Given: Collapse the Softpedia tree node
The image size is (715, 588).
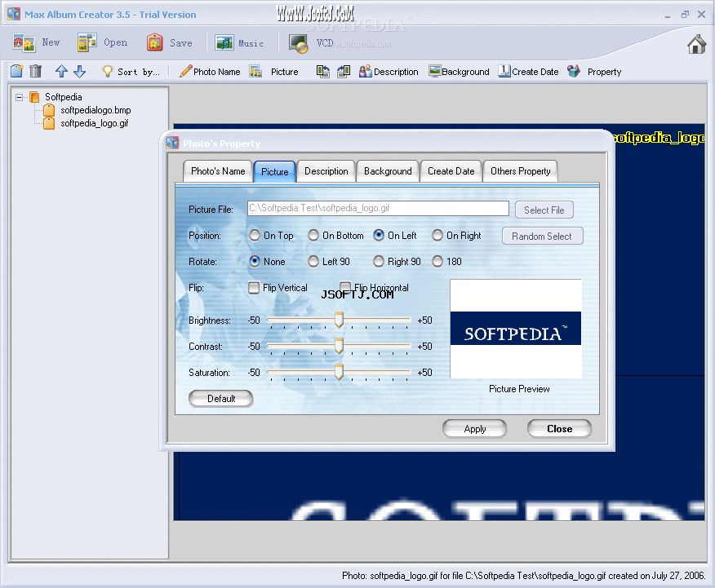Looking at the screenshot, I should (x=19, y=97).
